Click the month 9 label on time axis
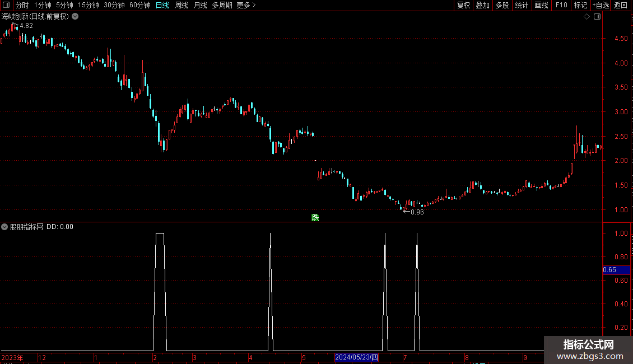The image size is (633, 364). (525, 357)
